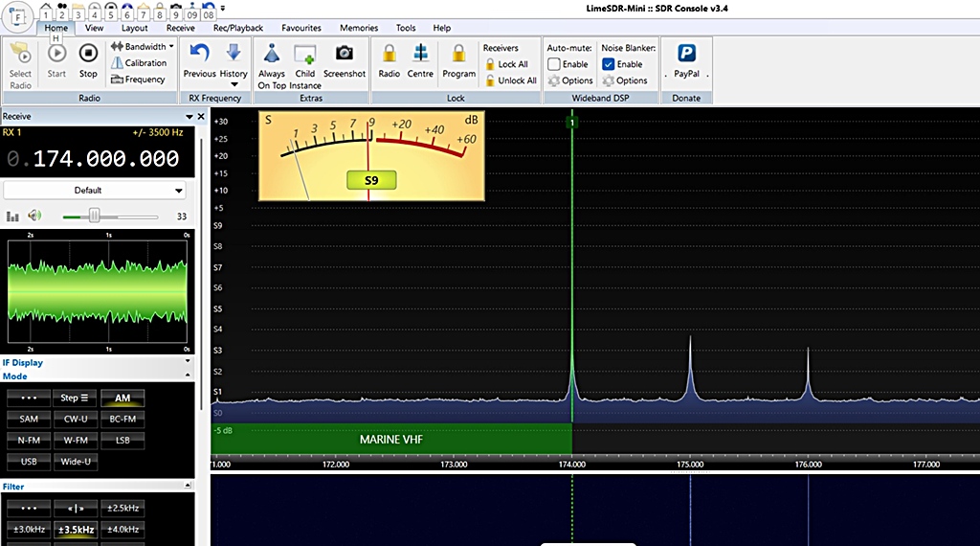Open the Default profile combo box

point(94,191)
